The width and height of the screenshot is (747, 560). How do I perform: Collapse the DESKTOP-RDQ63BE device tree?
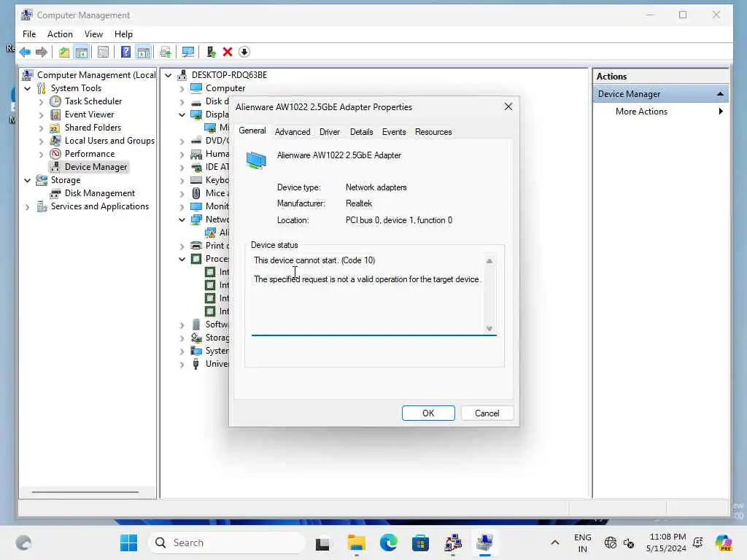169,75
